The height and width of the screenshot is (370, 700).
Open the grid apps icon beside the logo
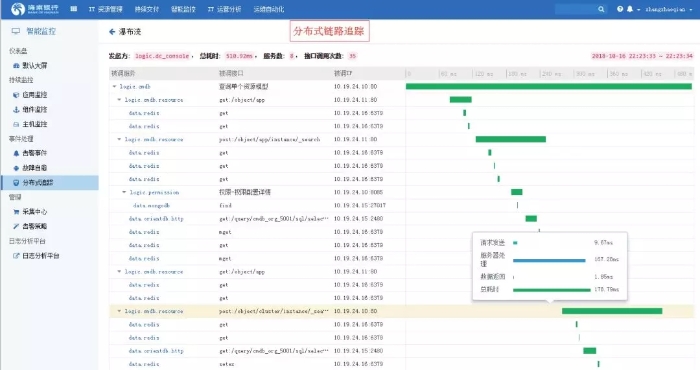click(74, 9)
